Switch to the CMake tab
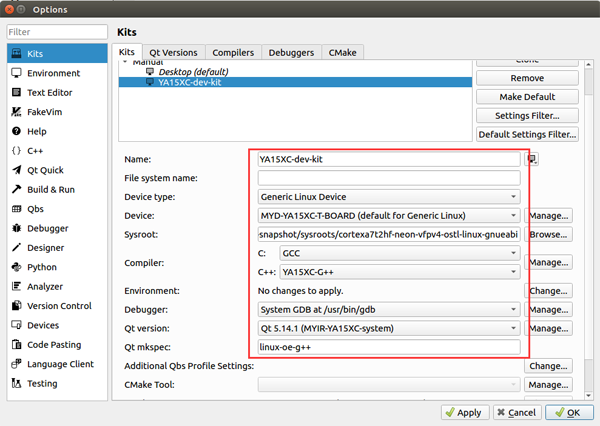Image resolution: width=600 pixels, height=426 pixels. (x=342, y=52)
